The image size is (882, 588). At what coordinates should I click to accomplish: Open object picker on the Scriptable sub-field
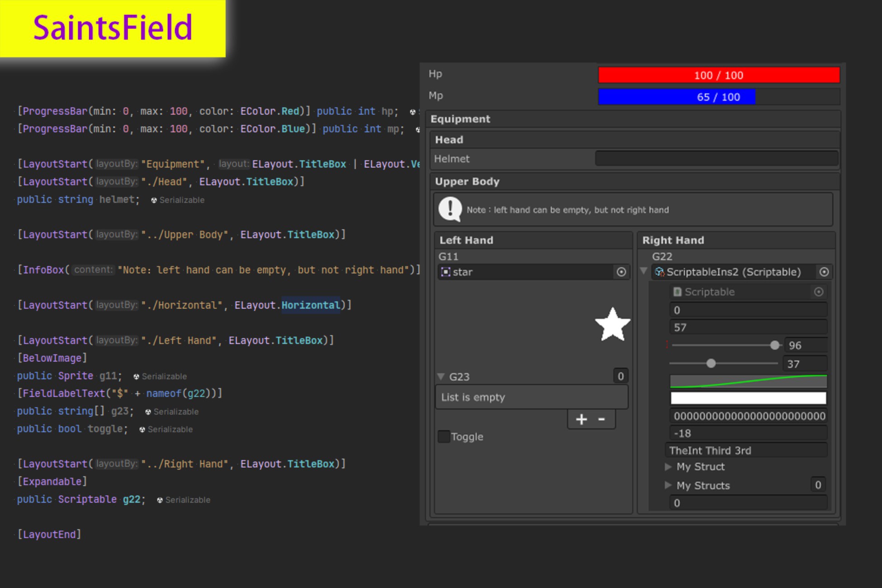pos(819,292)
